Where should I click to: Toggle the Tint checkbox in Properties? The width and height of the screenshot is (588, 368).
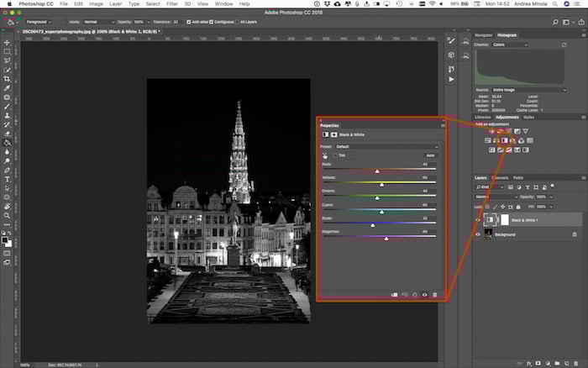pos(335,155)
